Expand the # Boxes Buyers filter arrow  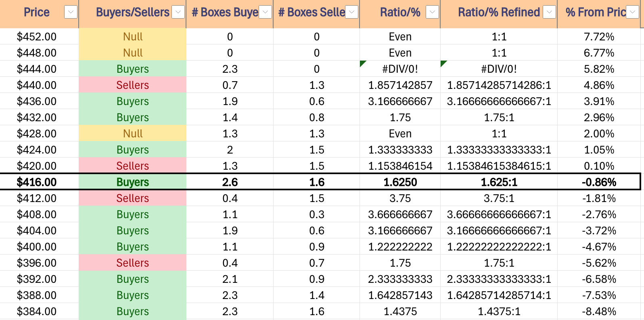(265, 13)
